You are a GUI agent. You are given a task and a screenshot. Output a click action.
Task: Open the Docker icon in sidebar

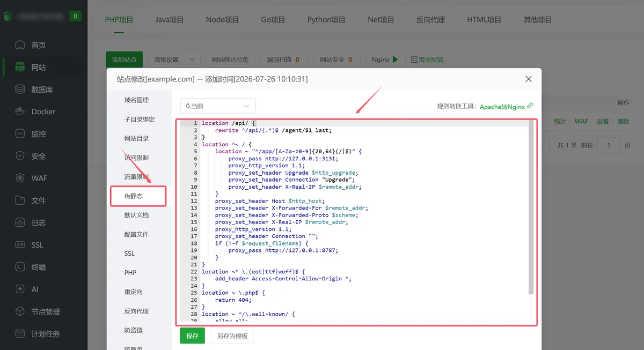20,111
